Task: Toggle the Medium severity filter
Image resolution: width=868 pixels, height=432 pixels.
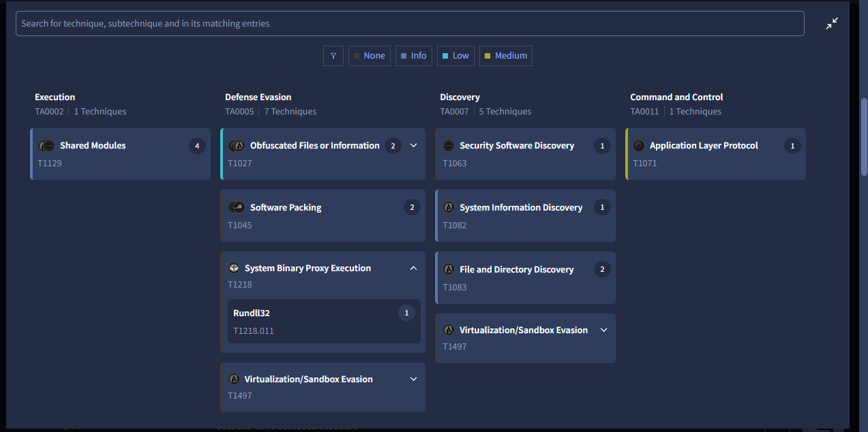Action: coord(506,56)
